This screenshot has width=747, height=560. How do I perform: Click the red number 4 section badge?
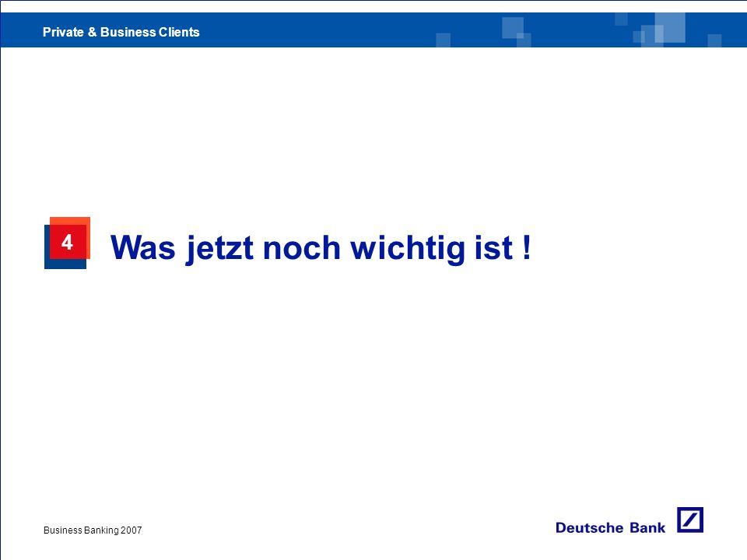point(67,243)
